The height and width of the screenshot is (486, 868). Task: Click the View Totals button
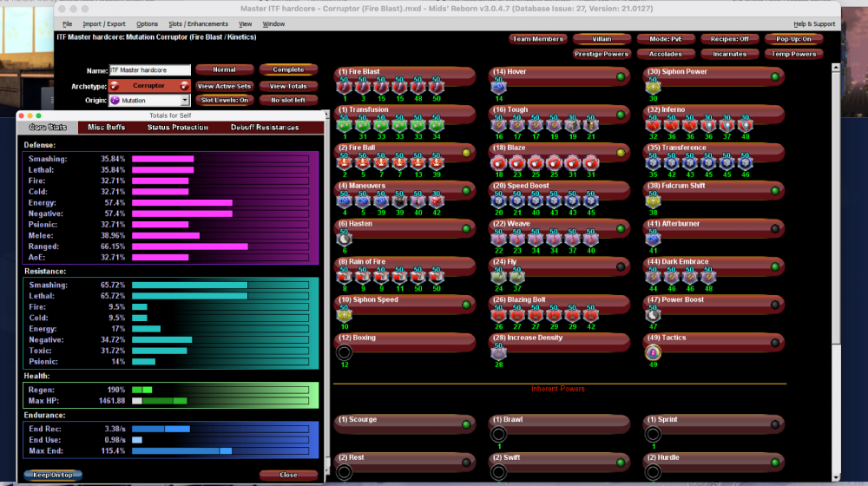point(288,86)
